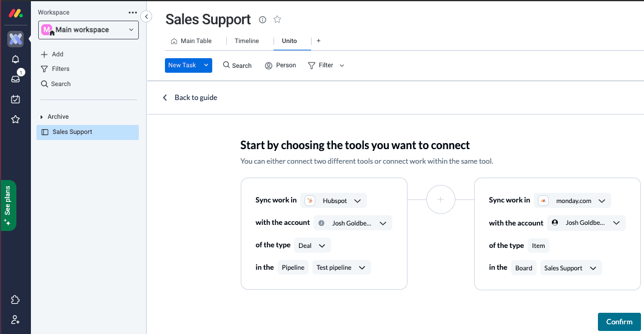Click Search in the sidebar
Image resolution: width=644 pixels, height=334 pixels.
coord(55,84)
